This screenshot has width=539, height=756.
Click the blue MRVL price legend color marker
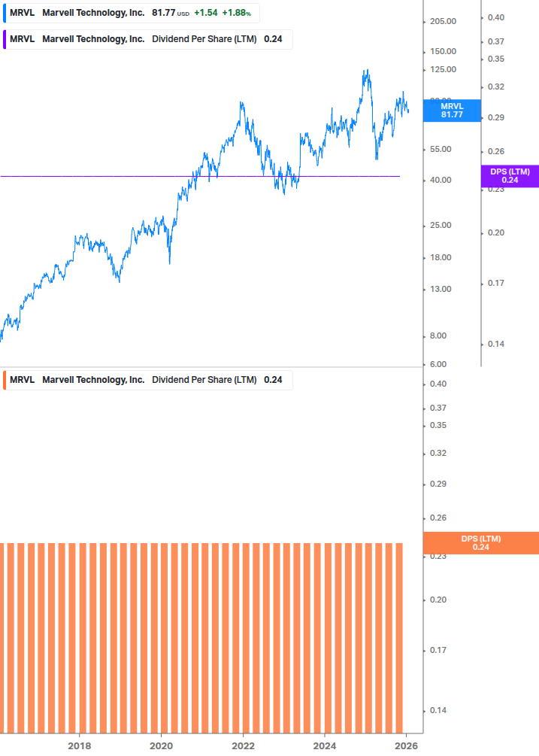(5, 13)
